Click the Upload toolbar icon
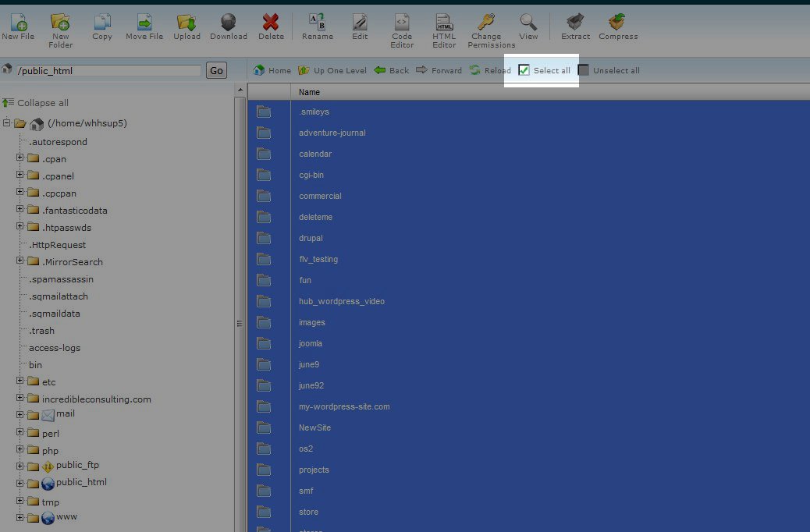The width and height of the screenshot is (810, 532). (187, 23)
